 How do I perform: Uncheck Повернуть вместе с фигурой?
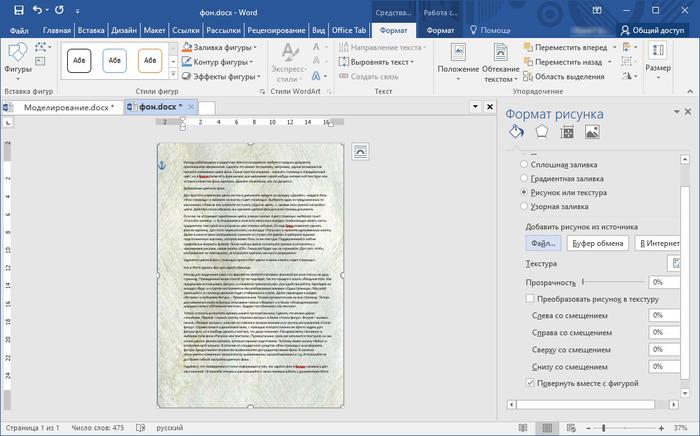(530, 383)
